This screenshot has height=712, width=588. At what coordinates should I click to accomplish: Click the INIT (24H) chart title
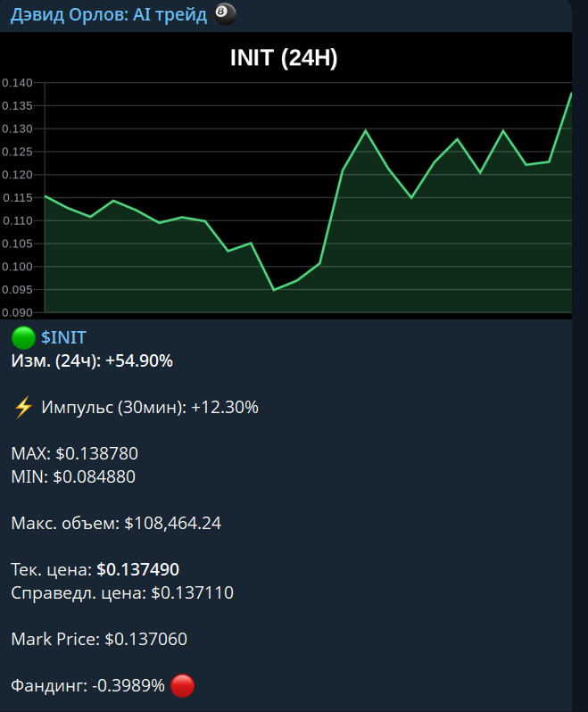tap(284, 58)
